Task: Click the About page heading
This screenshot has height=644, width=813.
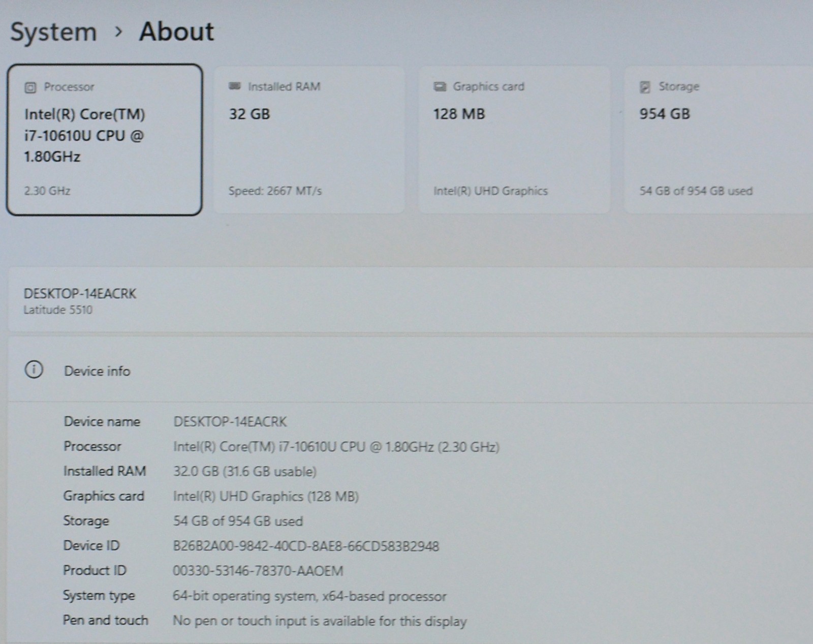Action: [x=176, y=32]
